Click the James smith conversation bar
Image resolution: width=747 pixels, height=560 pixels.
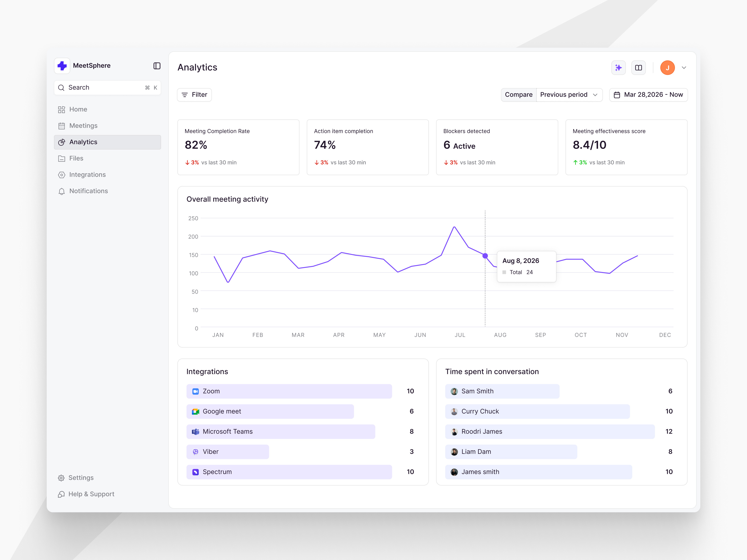539,472
